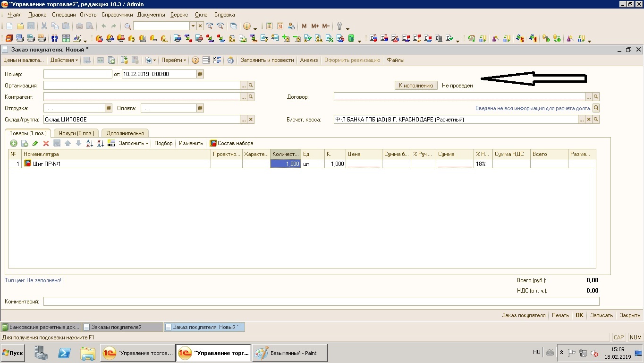Click into the Комментарий text field
The image size is (644, 363).
321,302
